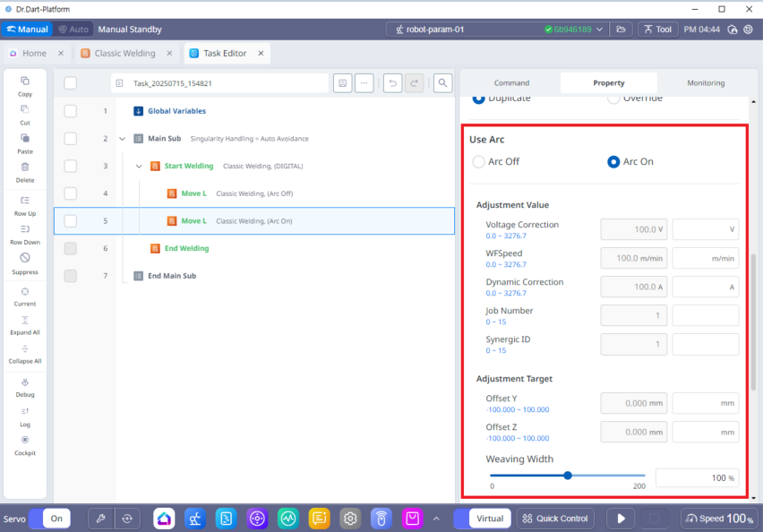
Task: Click the undo arrow icon
Action: (392, 83)
